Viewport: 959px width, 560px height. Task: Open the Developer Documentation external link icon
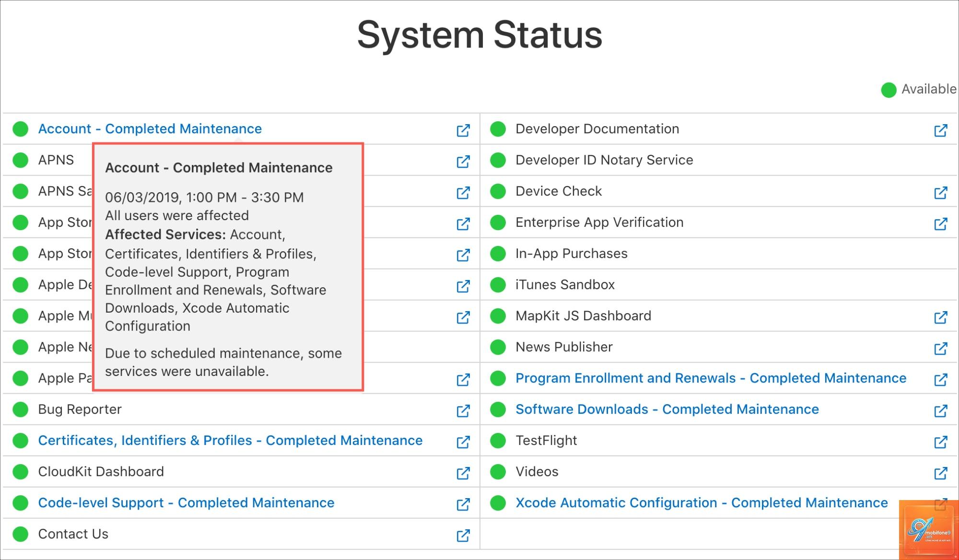pyautogui.click(x=941, y=130)
